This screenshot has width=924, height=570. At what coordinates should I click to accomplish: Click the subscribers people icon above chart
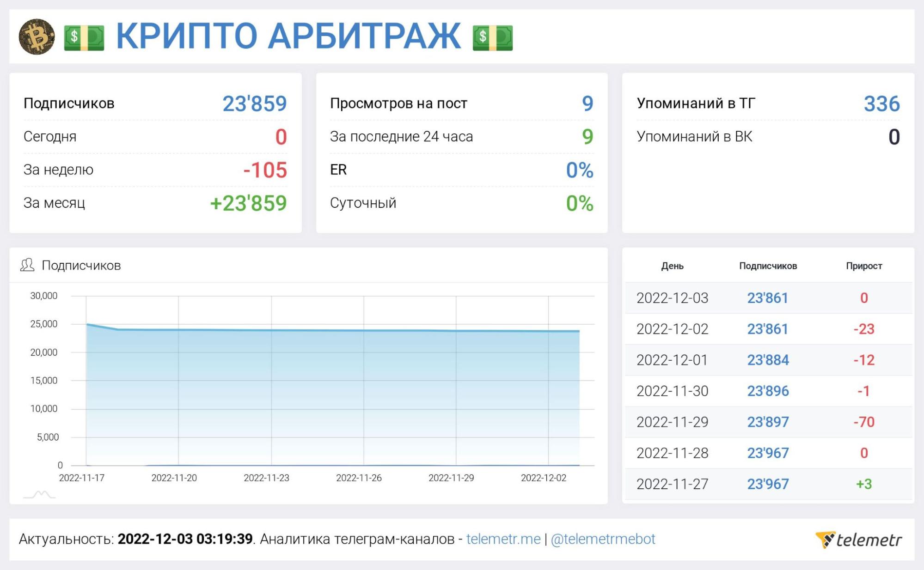click(27, 265)
